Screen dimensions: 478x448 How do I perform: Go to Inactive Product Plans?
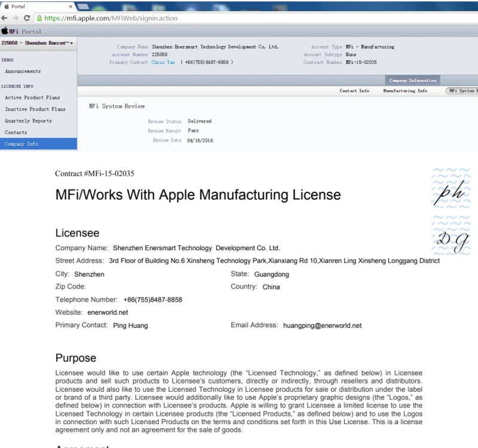point(35,109)
